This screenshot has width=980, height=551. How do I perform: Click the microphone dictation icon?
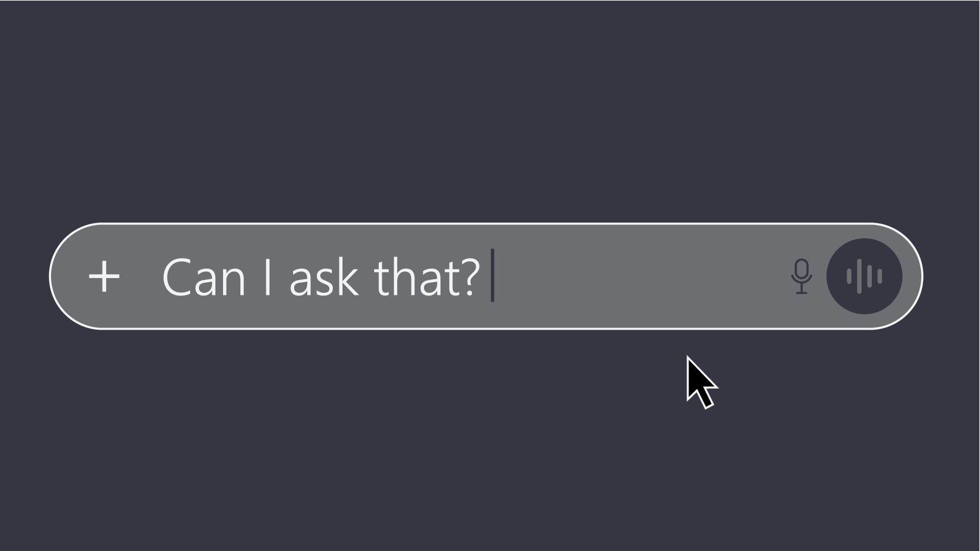(801, 276)
